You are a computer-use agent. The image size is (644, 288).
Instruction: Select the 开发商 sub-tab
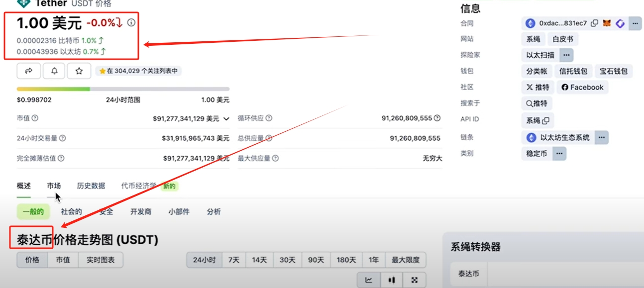[141, 212]
